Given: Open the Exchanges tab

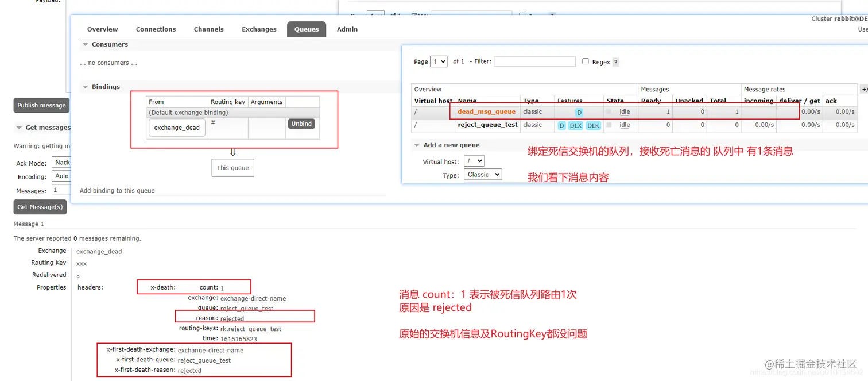Looking at the screenshot, I should pyautogui.click(x=259, y=29).
